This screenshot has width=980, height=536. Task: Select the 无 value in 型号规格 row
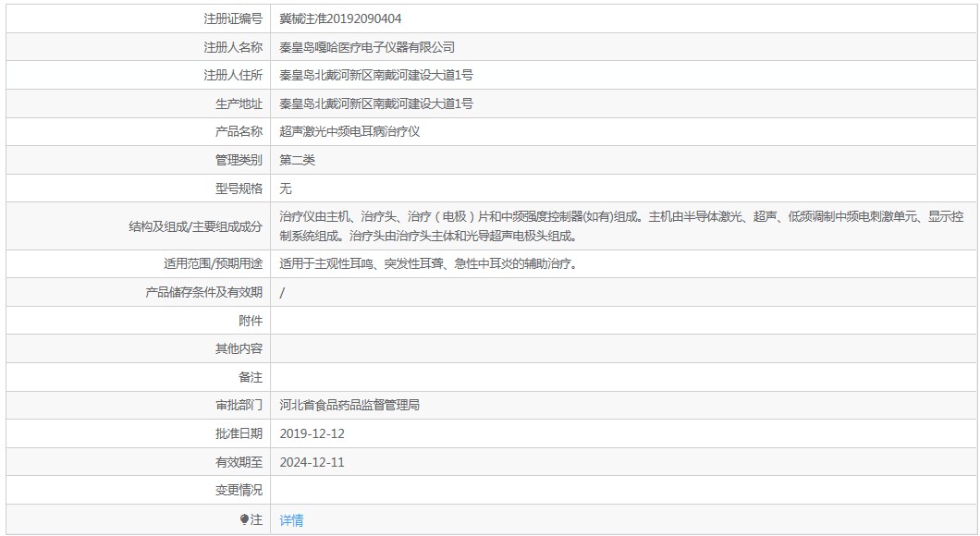click(285, 189)
